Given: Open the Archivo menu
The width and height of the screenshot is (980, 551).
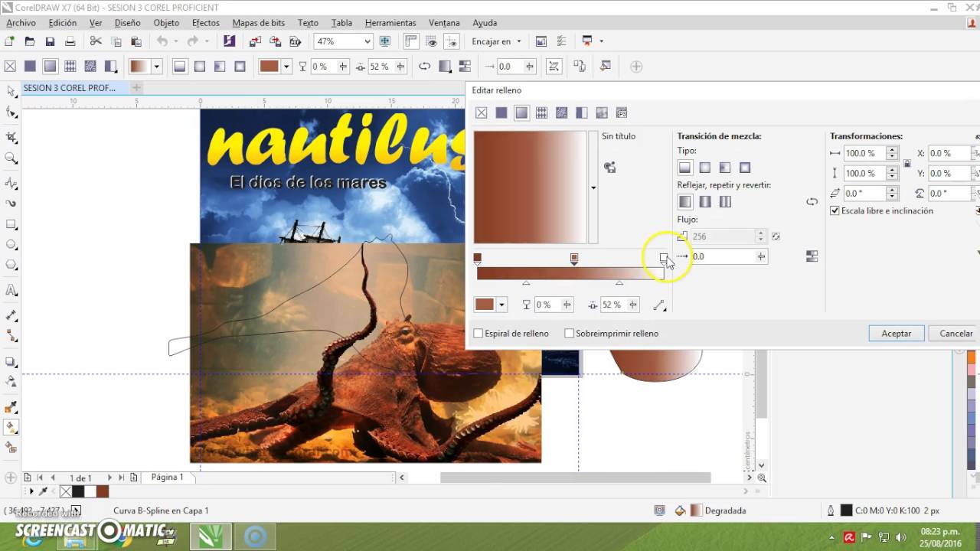Looking at the screenshot, I should 21,23.
